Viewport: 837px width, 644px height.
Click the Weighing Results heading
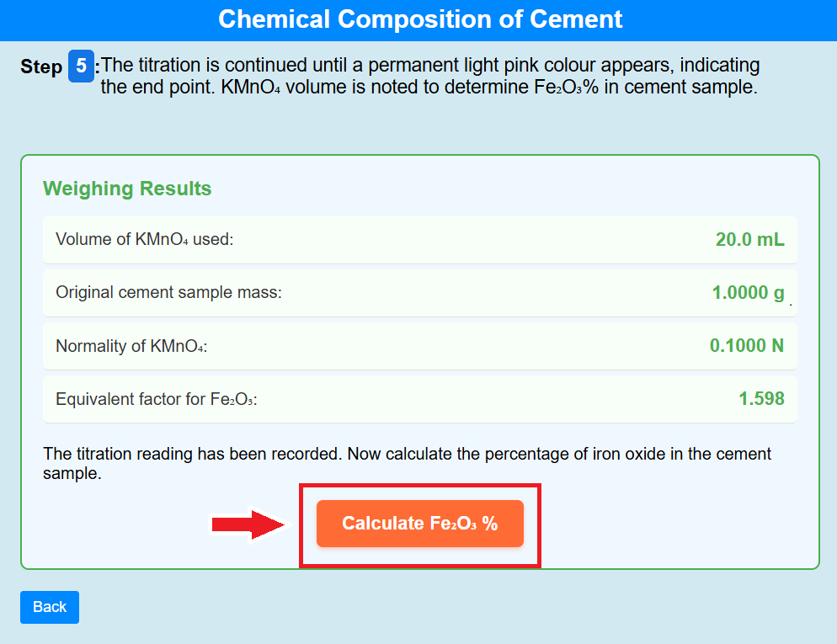[x=127, y=189]
